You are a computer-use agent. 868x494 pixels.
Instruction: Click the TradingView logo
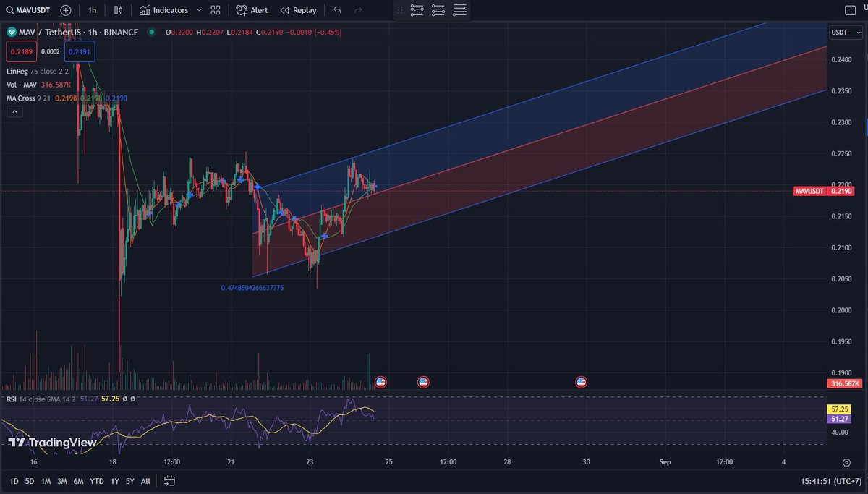click(52, 442)
